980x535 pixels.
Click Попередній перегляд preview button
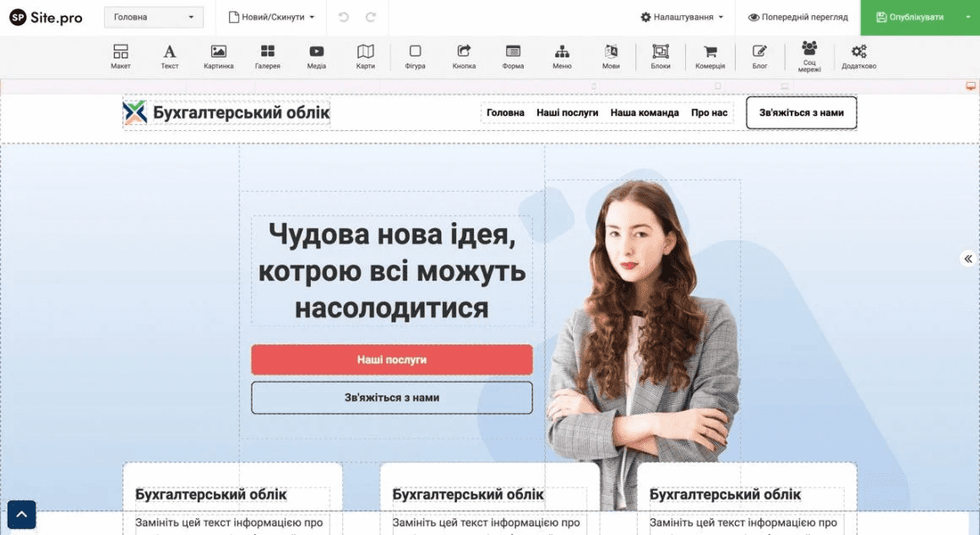tap(798, 17)
